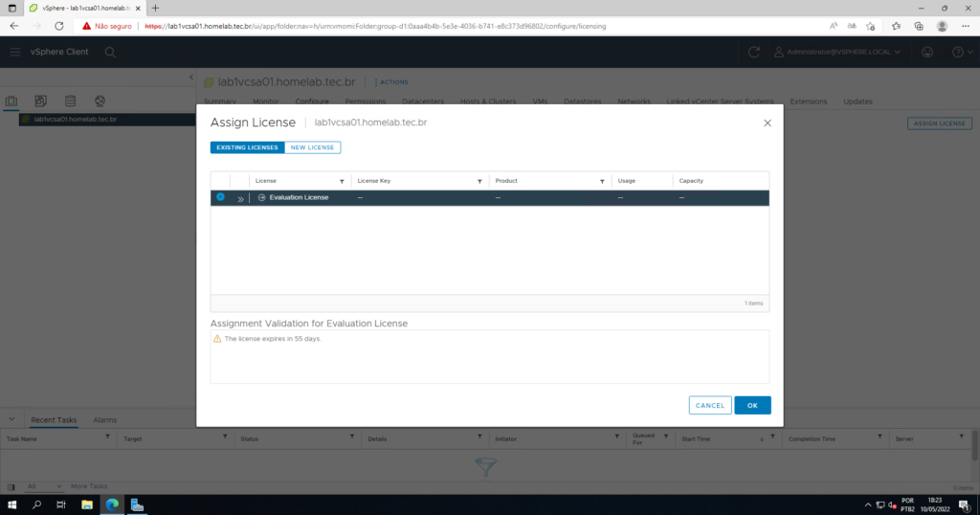The height and width of the screenshot is (515, 980).
Task: Open the help menu dropdown
Action: 962,53
